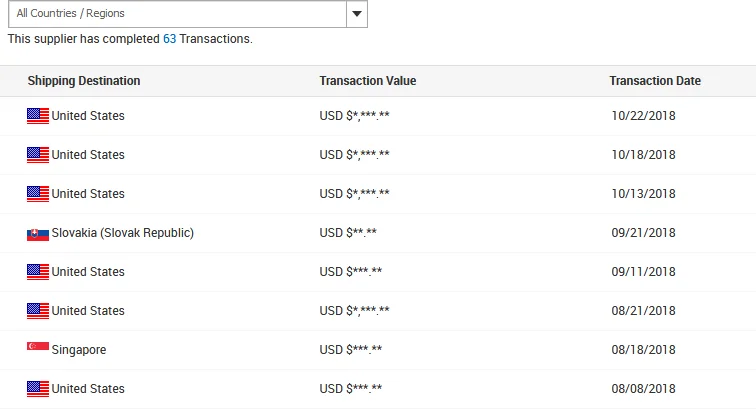Click the Transaction Value column header
The image size is (756, 409).
367,81
